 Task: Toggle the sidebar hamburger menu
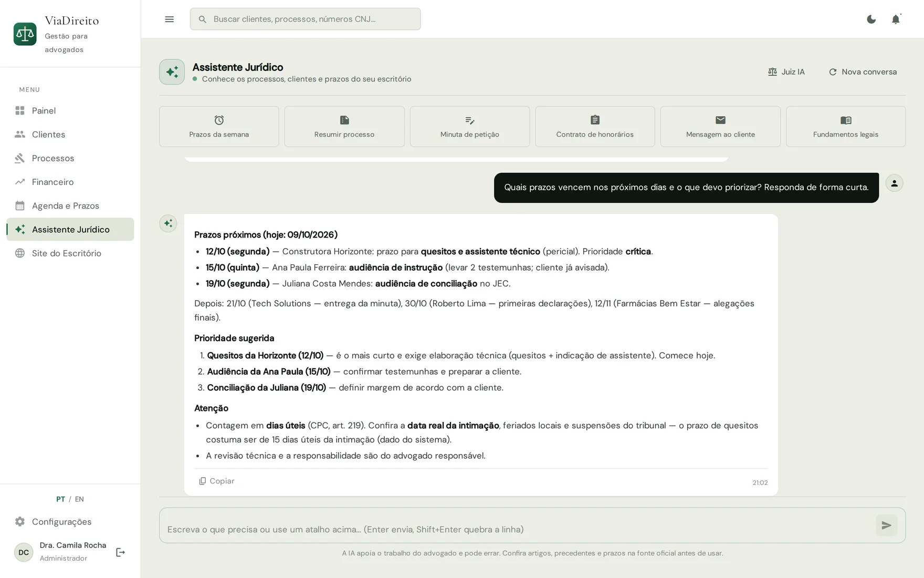pyautogui.click(x=169, y=19)
